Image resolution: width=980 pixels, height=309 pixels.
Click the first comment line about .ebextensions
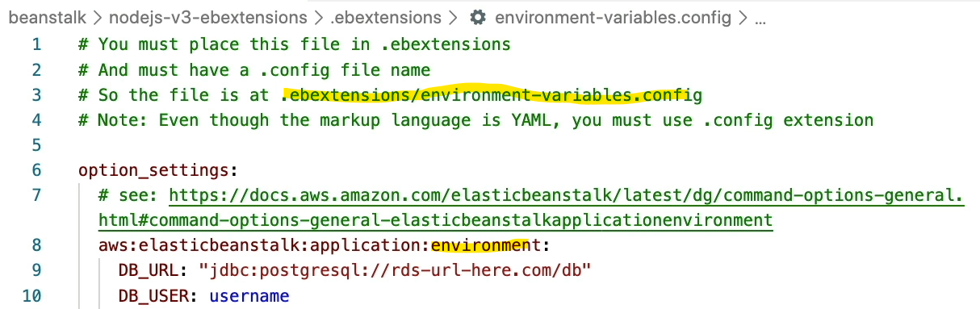pos(295,44)
